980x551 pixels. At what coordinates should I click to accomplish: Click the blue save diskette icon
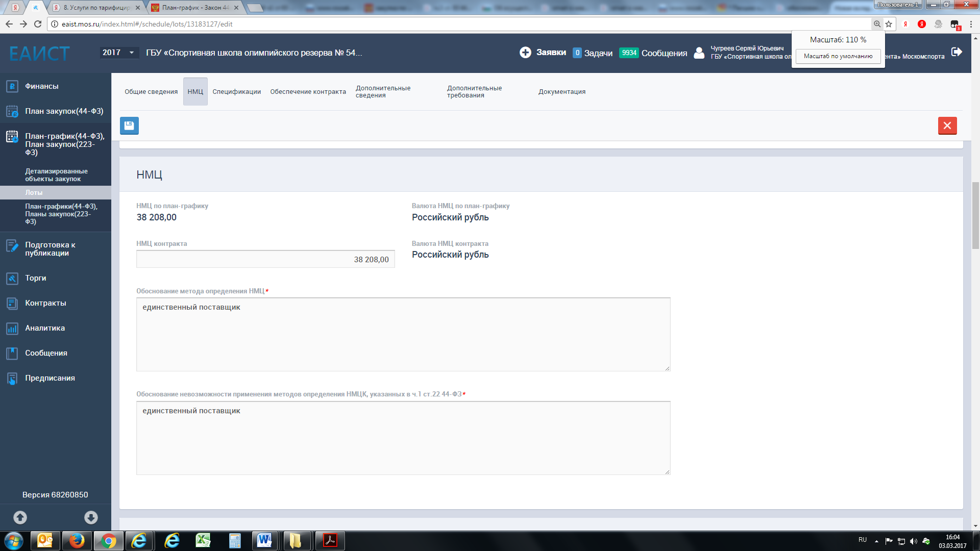(x=129, y=126)
